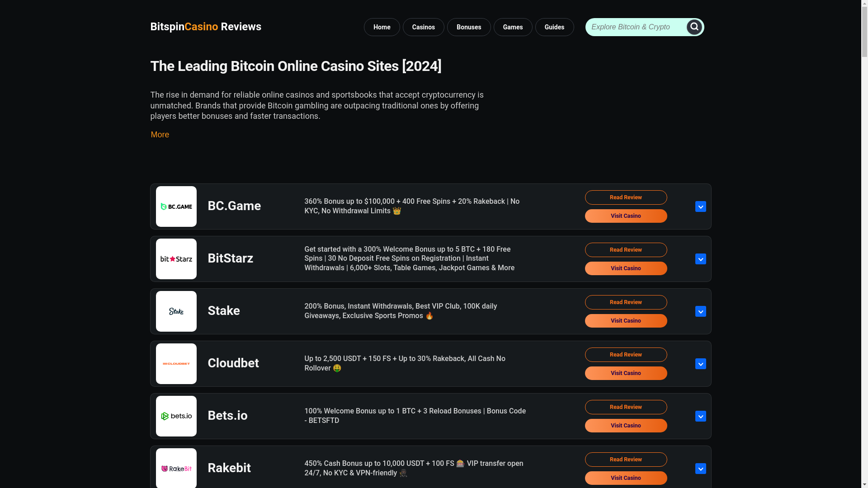Click the More link under the intro
Screen dimensions: 868x488
coord(160,135)
